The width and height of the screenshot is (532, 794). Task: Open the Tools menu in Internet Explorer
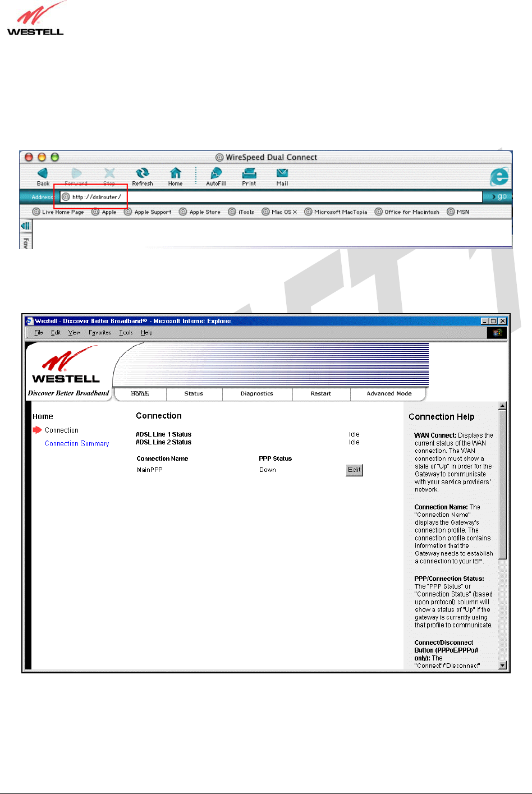126,333
